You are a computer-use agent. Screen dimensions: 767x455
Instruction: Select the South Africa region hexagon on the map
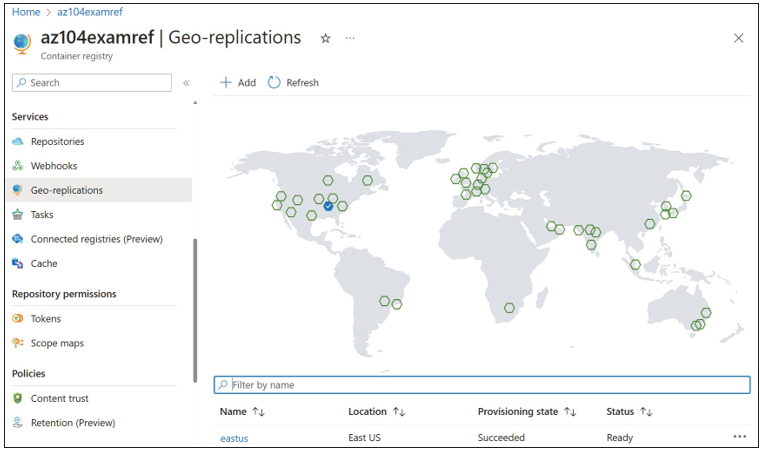pos(509,308)
